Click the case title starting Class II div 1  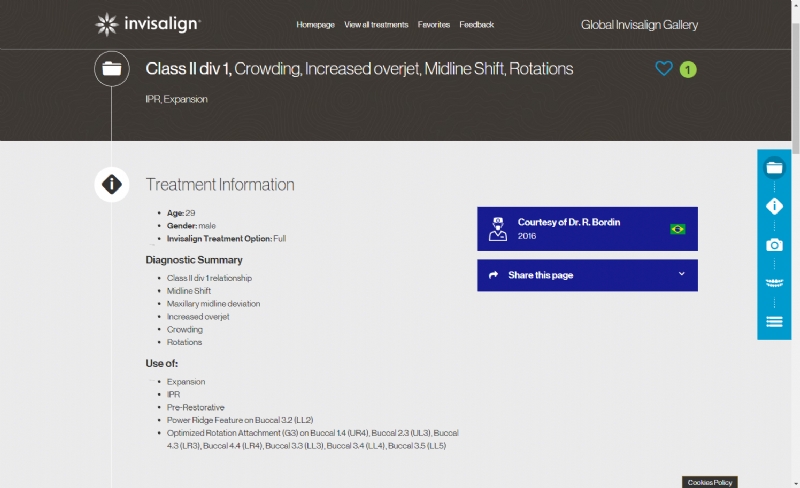click(x=359, y=68)
